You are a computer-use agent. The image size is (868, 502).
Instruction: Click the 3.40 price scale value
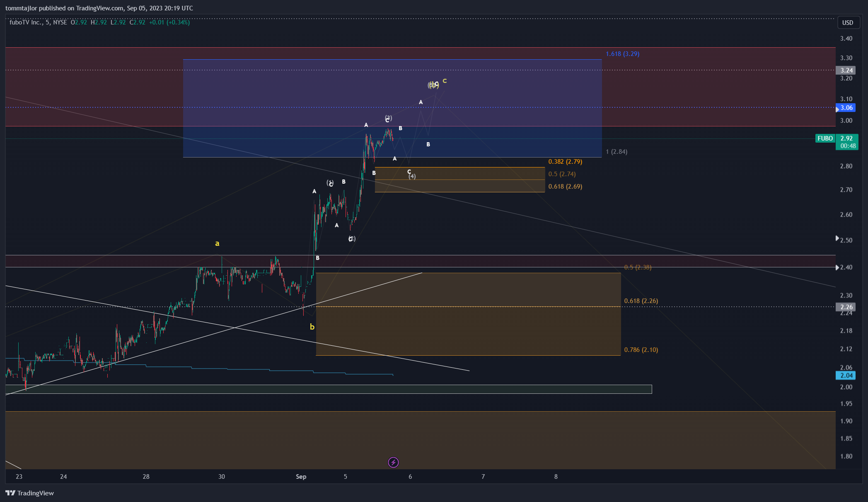[846, 39]
